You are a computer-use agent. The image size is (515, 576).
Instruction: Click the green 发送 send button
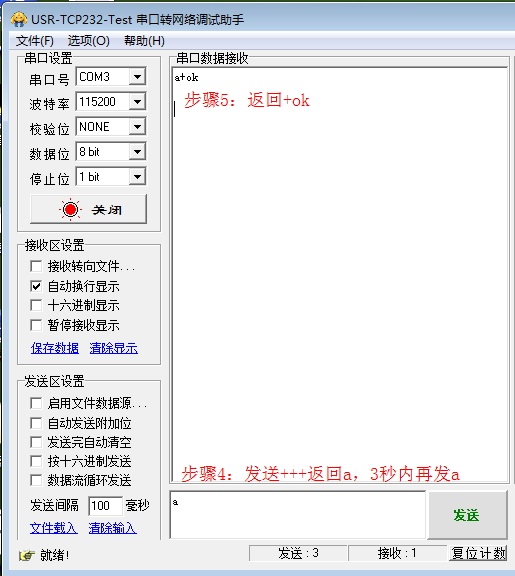click(467, 515)
